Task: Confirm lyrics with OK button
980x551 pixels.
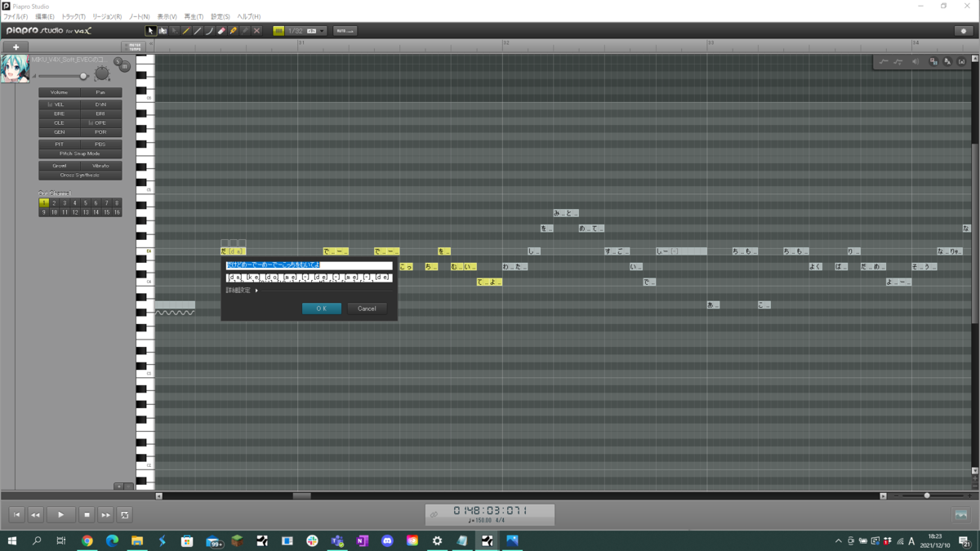Action: pyautogui.click(x=322, y=309)
